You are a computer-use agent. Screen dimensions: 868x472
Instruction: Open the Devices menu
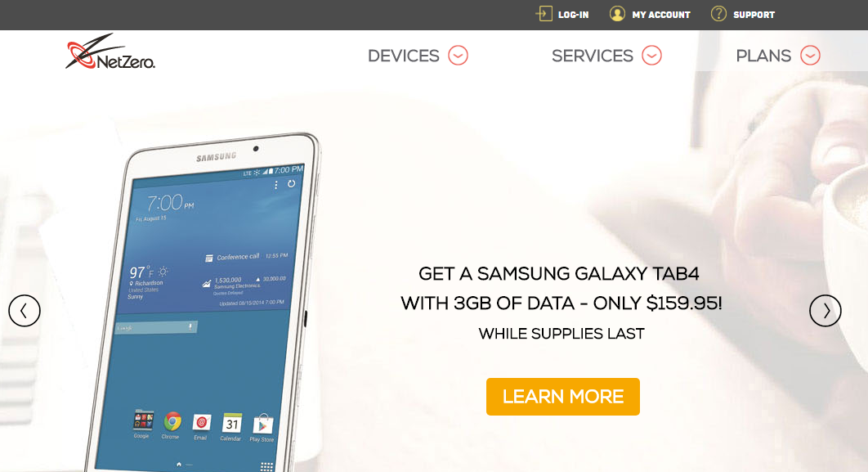404,56
